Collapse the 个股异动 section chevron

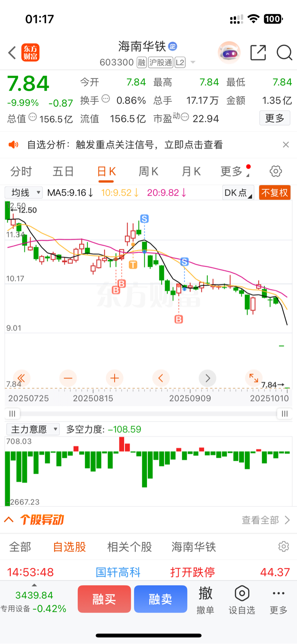click(x=9, y=520)
